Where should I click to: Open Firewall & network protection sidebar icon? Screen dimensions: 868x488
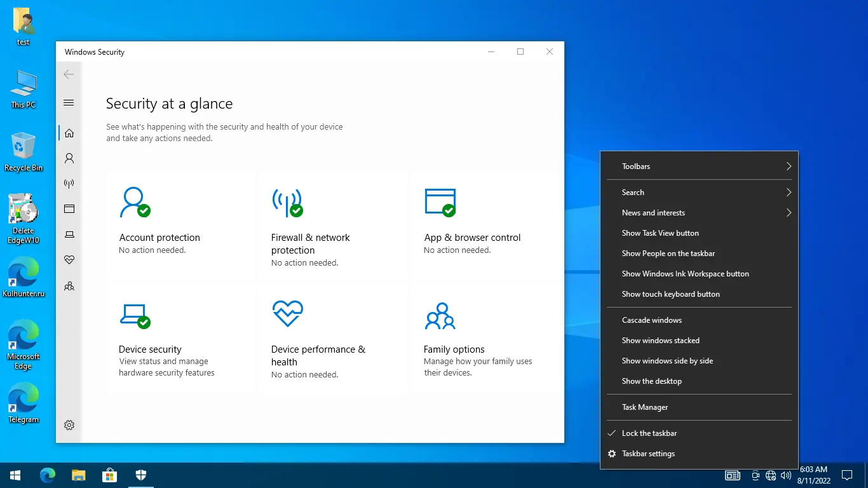[69, 183]
